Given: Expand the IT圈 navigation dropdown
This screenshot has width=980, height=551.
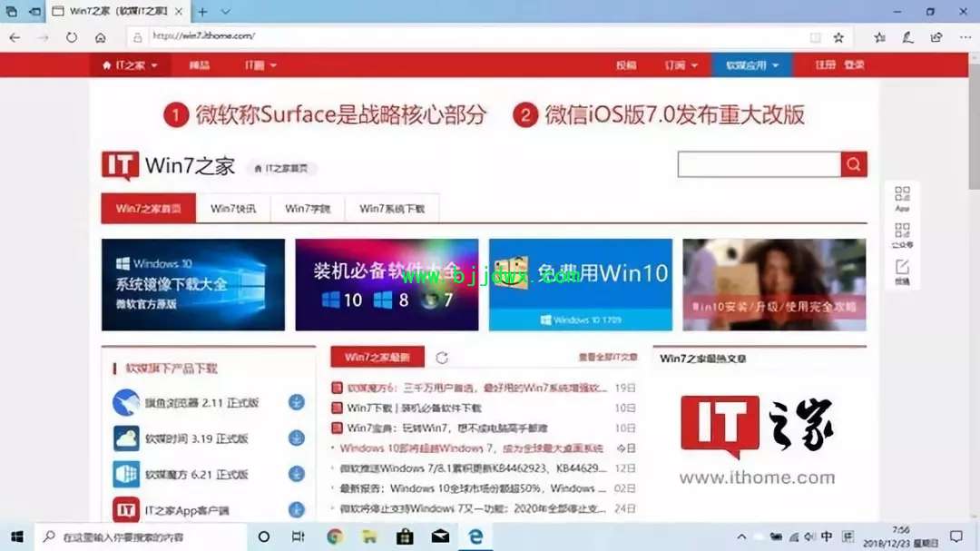Looking at the screenshot, I should coord(260,65).
